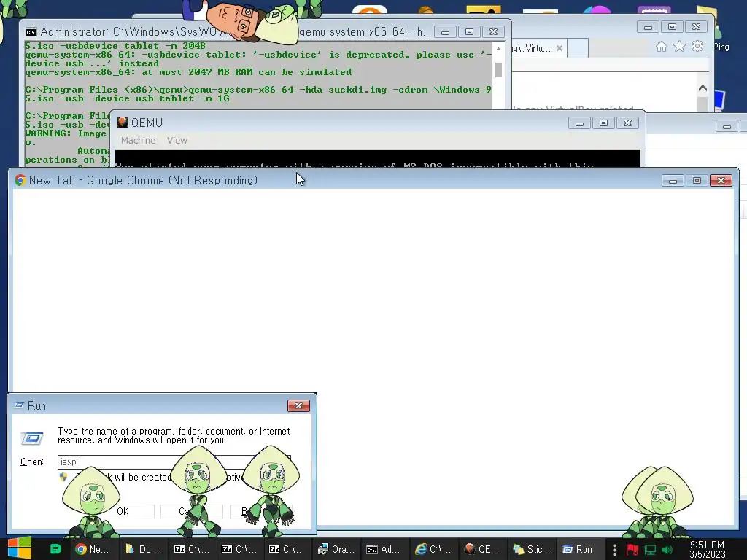Click the Chrome logo in the Not Responding title bar
This screenshot has height=560, width=747.
pyautogui.click(x=20, y=180)
